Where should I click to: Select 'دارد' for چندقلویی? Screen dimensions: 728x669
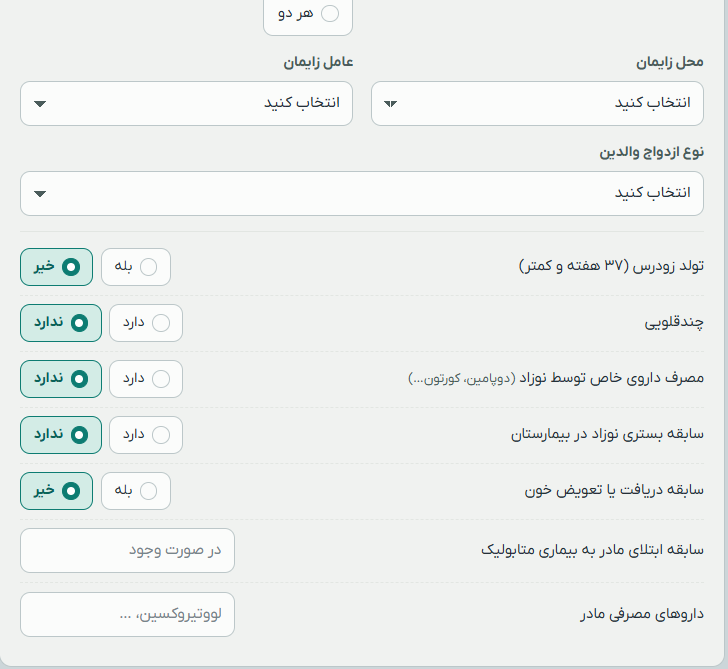coord(146,323)
